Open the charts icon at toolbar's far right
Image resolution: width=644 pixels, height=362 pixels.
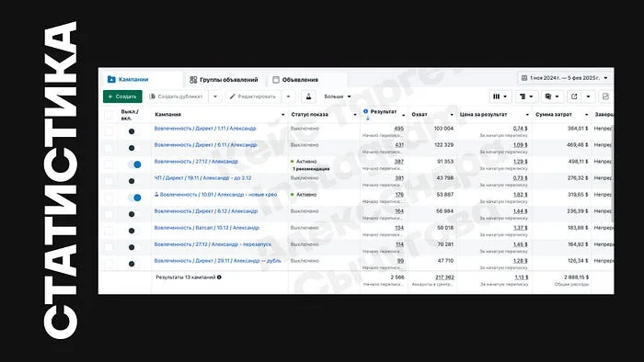605,96
